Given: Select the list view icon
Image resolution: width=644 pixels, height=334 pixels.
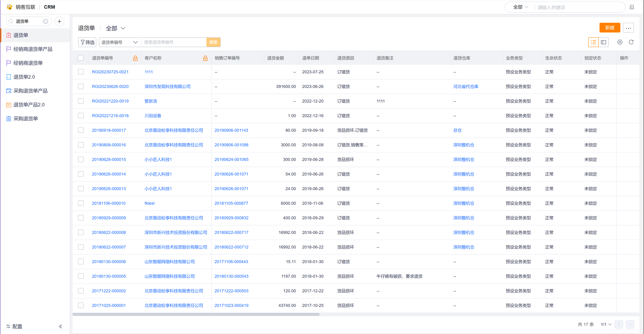Looking at the screenshot, I should pyautogui.click(x=593, y=42).
